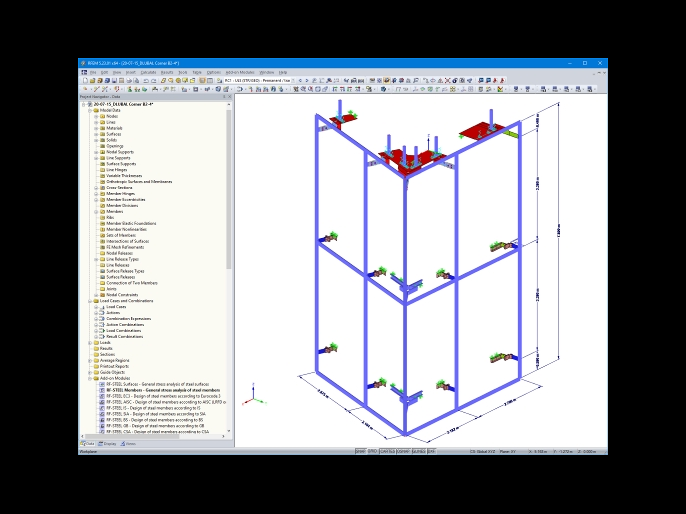Image resolution: width=686 pixels, height=514 pixels.
Task: Collapse the Model Data tree node
Action: [x=90, y=111]
